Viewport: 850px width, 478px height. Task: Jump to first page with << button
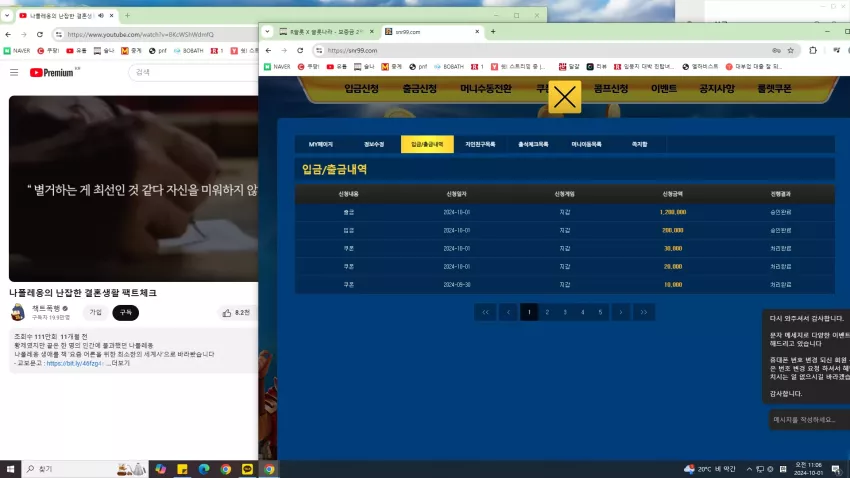(485, 312)
